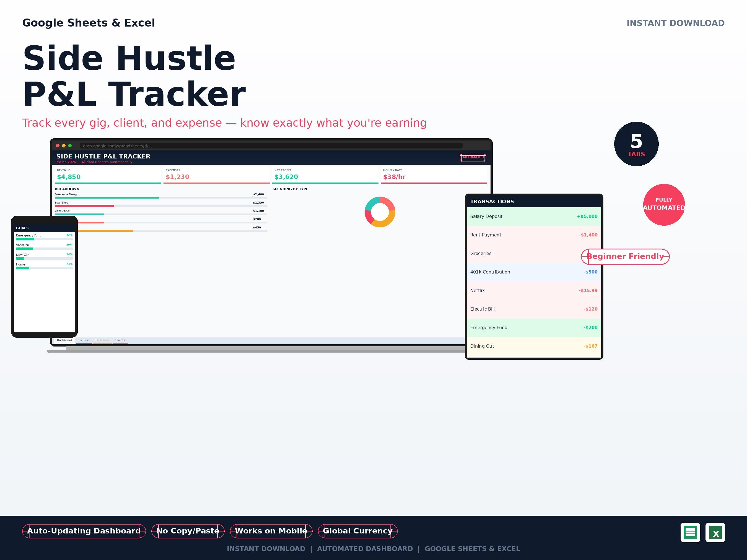
Task: Click the INSTANT DOWNLOAD text at top right
Action: pos(675,23)
